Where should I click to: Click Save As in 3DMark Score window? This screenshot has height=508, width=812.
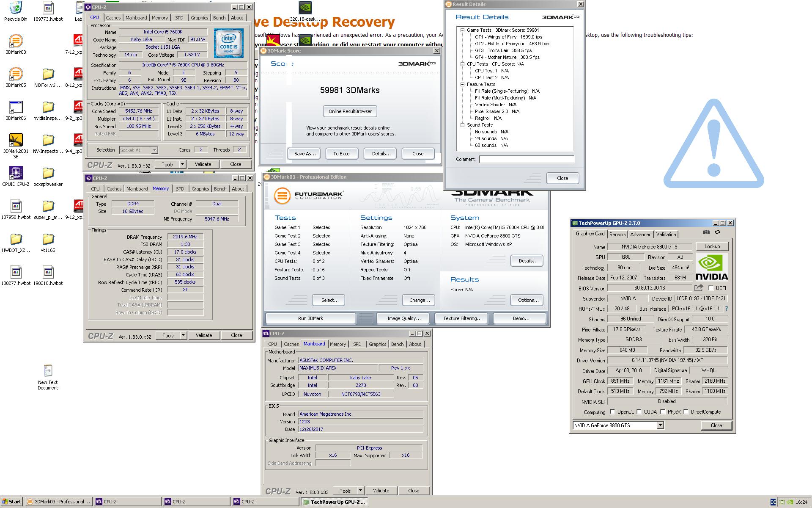coord(305,154)
